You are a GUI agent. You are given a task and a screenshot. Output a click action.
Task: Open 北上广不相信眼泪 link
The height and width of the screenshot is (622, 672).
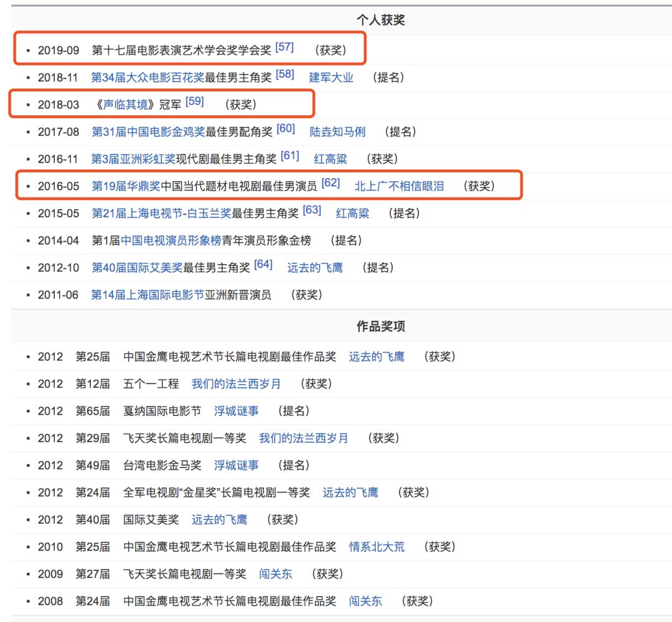(399, 186)
